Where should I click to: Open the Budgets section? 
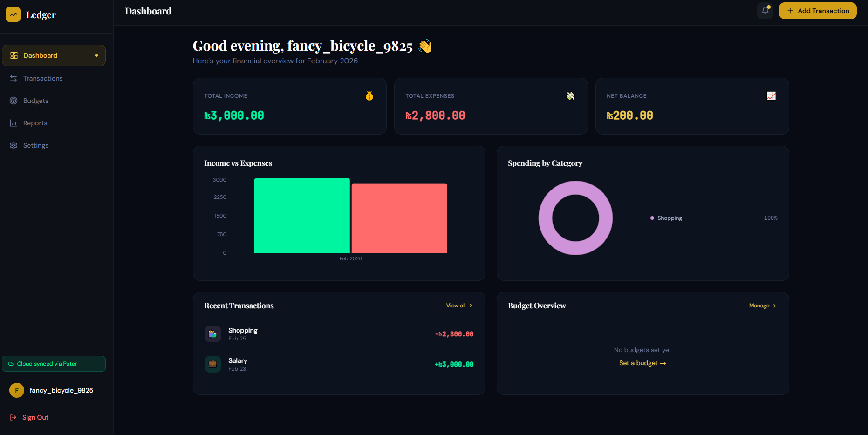(x=54, y=101)
